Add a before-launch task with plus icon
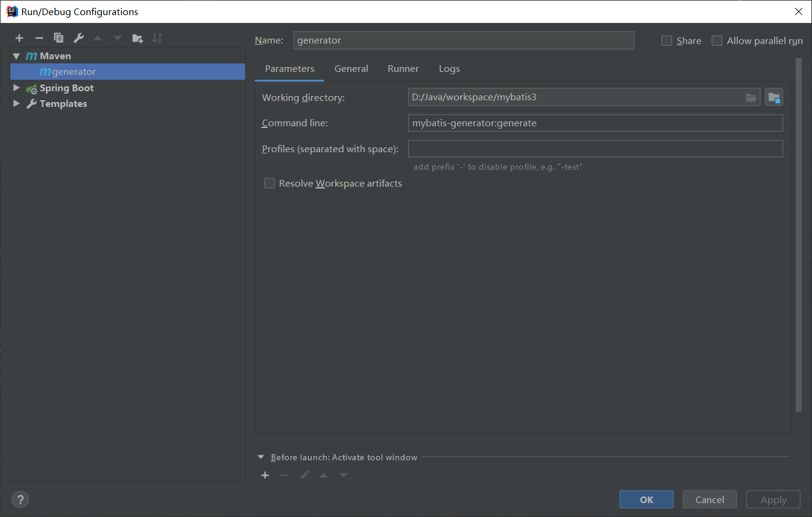Viewport: 812px width, 517px height. tap(265, 475)
